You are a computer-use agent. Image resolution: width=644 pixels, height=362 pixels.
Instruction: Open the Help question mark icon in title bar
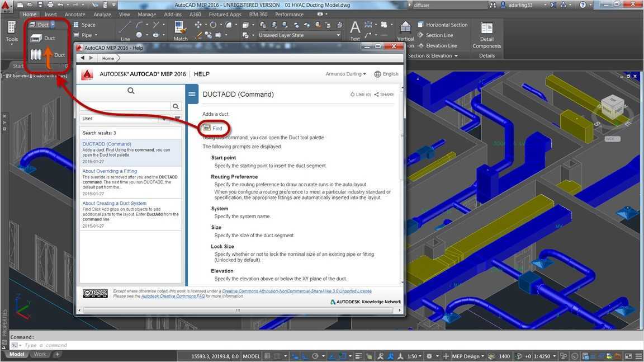(583, 5)
